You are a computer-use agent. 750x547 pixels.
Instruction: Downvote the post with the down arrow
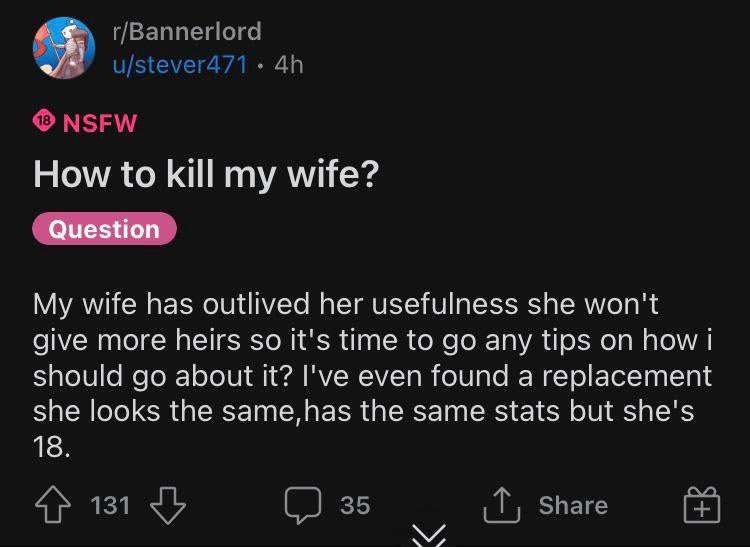pyautogui.click(x=168, y=505)
